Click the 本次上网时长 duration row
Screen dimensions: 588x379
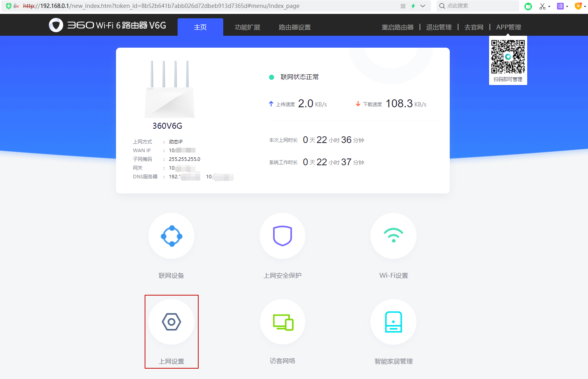tap(317, 140)
